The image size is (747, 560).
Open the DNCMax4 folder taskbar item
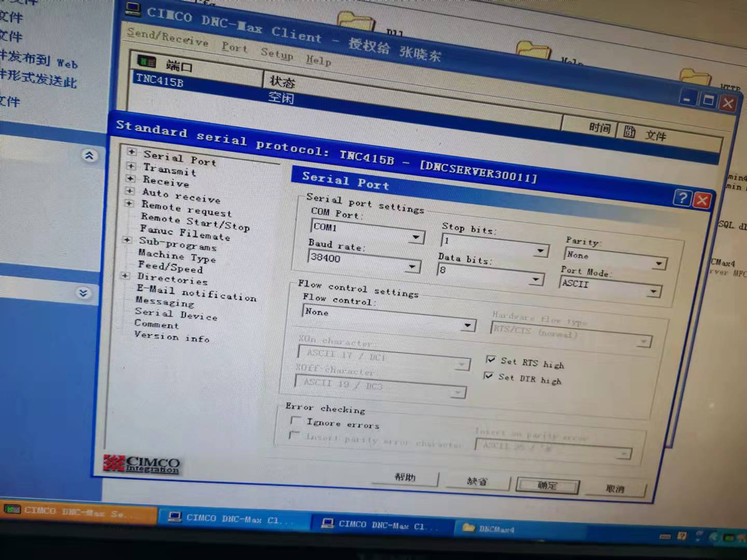pos(489,528)
